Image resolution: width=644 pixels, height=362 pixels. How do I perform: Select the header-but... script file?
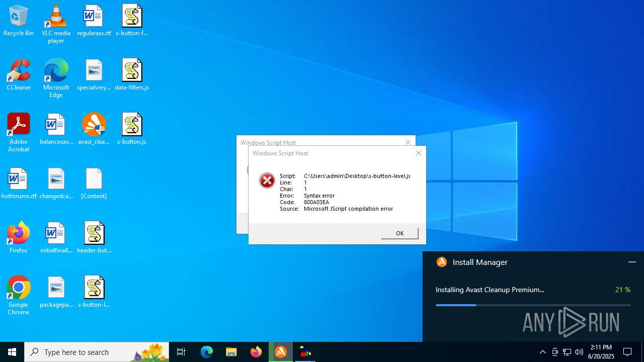(x=94, y=238)
